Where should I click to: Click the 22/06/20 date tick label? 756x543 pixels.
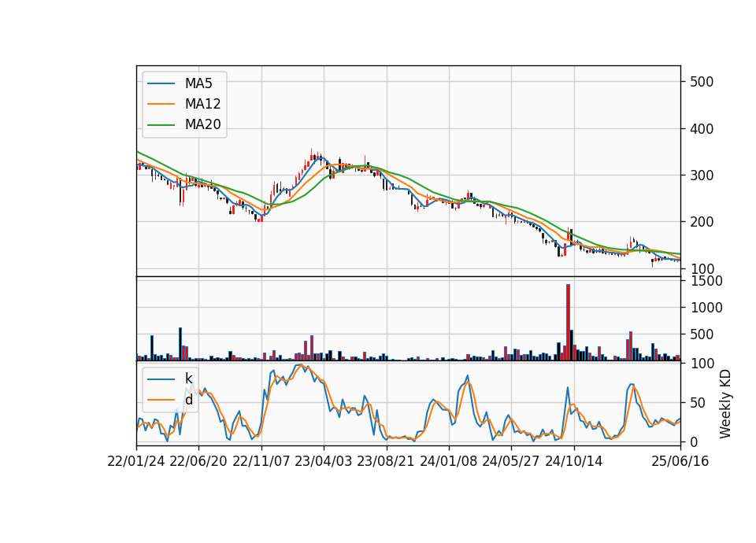198,461
